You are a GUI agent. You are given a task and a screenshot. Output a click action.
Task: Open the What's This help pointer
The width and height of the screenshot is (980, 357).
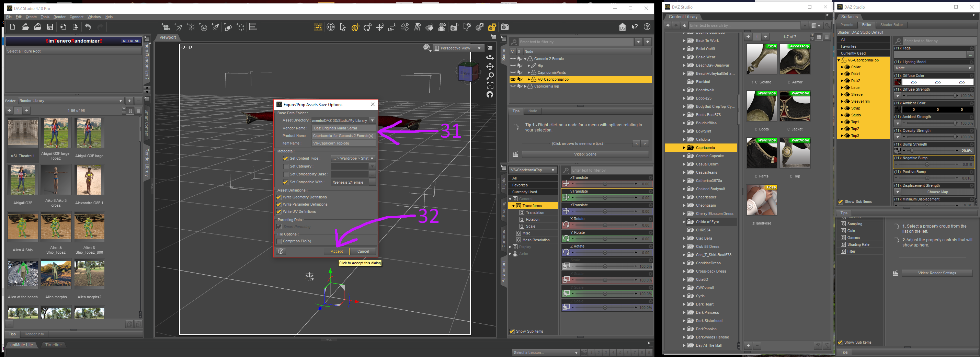click(635, 27)
